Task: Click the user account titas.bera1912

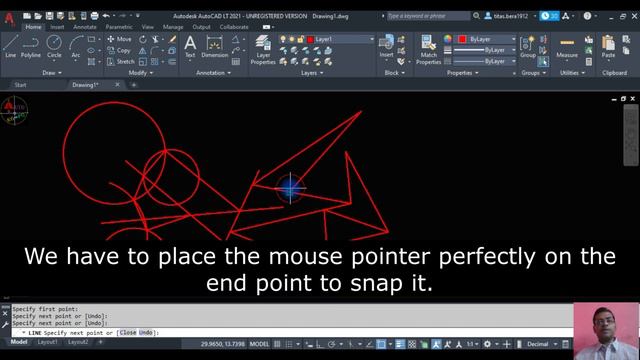Action: [x=506, y=16]
